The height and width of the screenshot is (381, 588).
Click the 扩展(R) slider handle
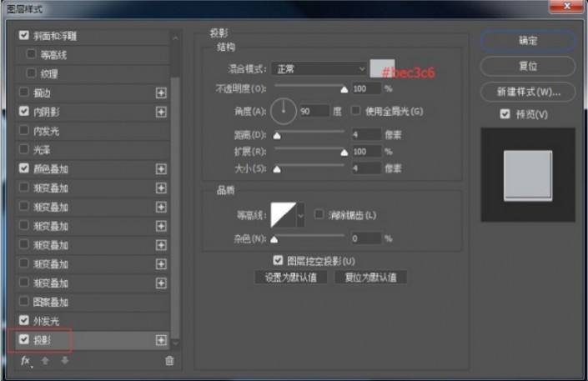click(344, 153)
